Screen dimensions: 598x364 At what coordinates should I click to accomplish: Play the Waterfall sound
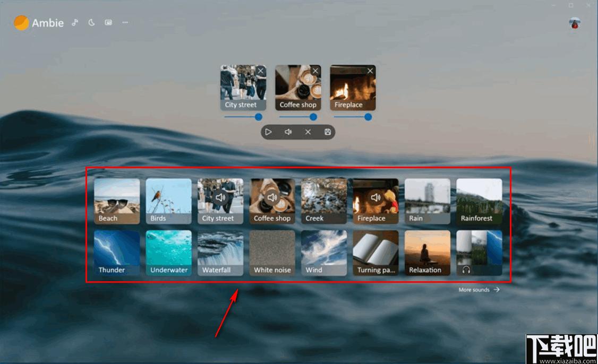(220, 253)
